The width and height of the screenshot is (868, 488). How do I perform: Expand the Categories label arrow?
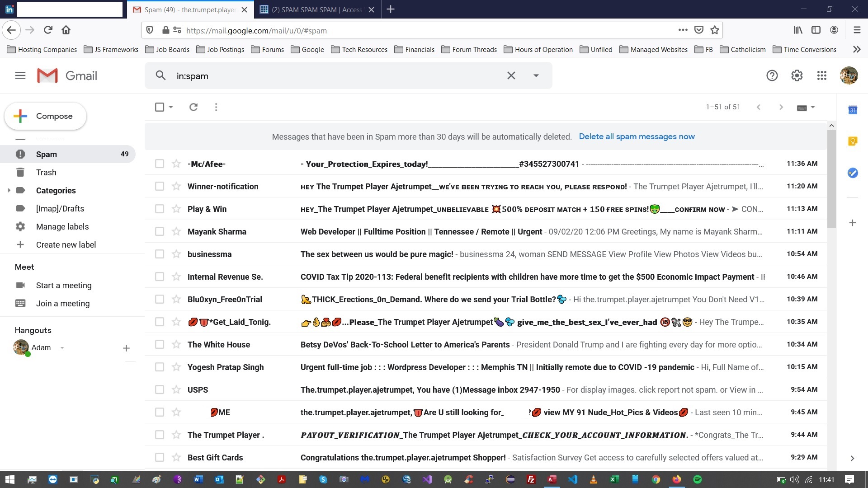pyautogui.click(x=9, y=190)
